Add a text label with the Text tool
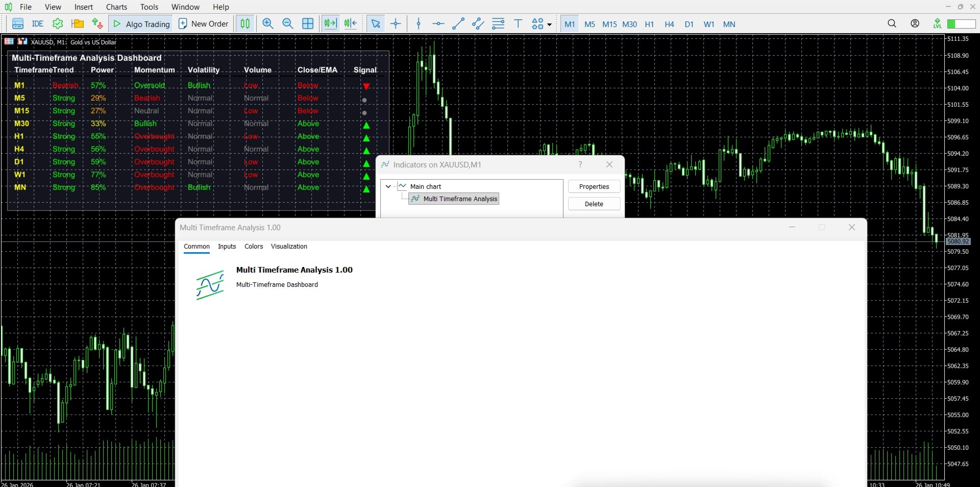This screenshot has height=487, width=980. (519, 23)
